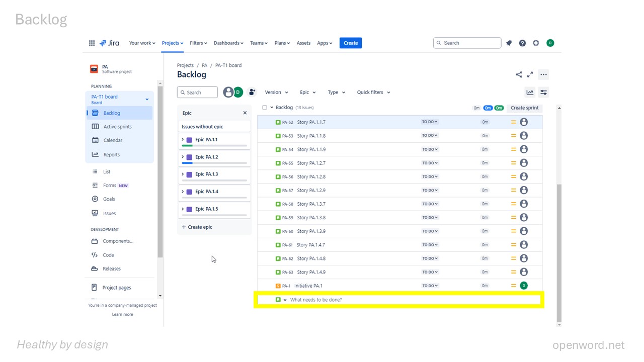Open Your work dropdown menu

click(142, 43)
